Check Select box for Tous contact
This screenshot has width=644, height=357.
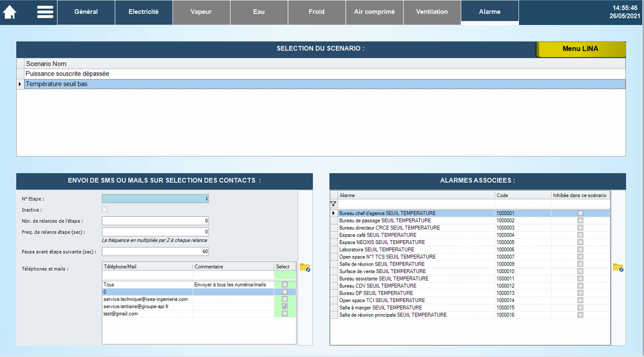(x=285, y=285)
